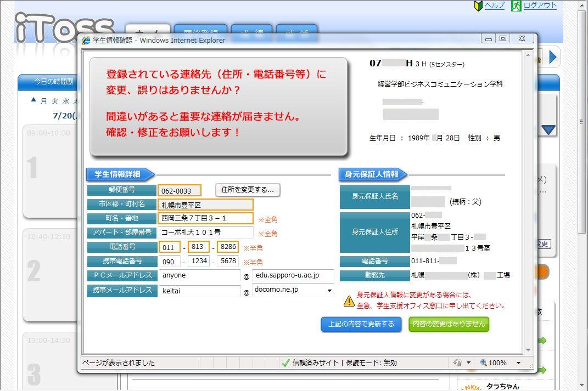588x391 pixels.
Task: Click the 上記の内容で更新する button
Action: click(x=361, y=324)
